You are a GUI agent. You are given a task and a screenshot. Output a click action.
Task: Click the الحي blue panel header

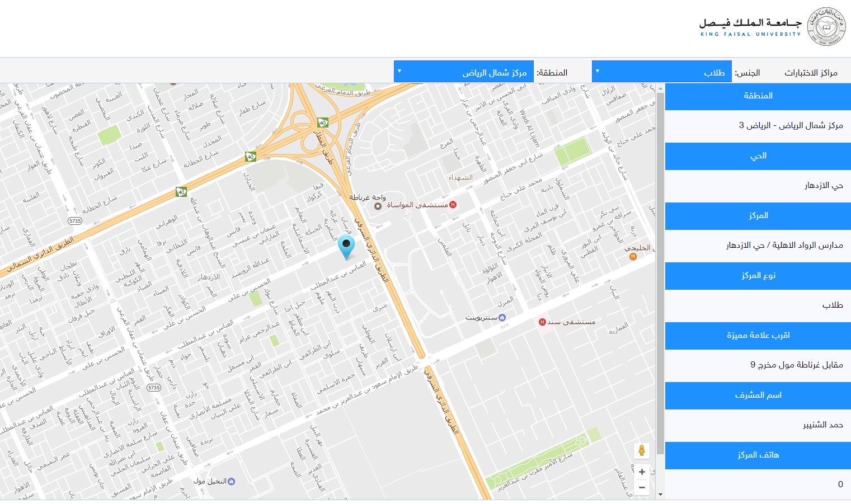(x=758, y=156)
